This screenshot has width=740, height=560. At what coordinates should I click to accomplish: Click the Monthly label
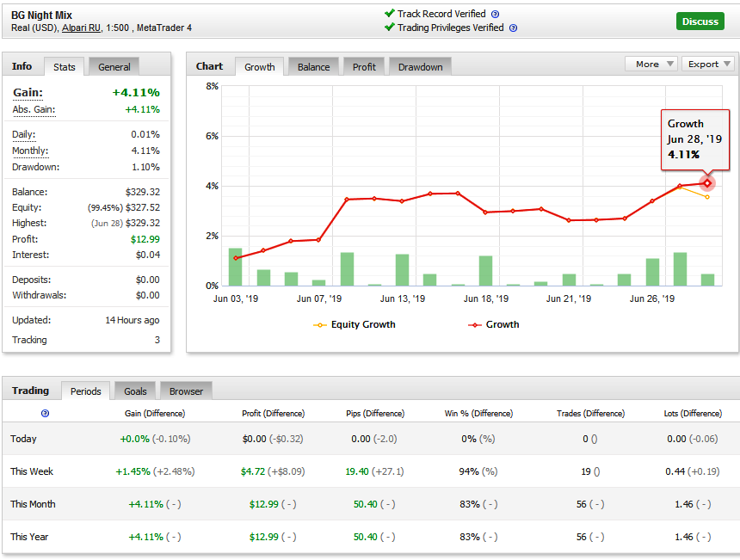click(30, 151)
